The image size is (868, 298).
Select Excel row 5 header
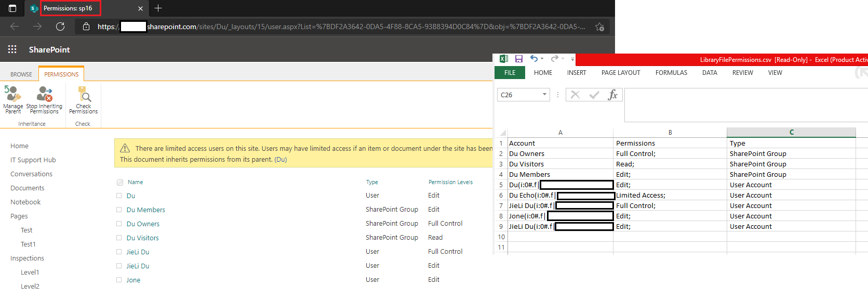501,185
